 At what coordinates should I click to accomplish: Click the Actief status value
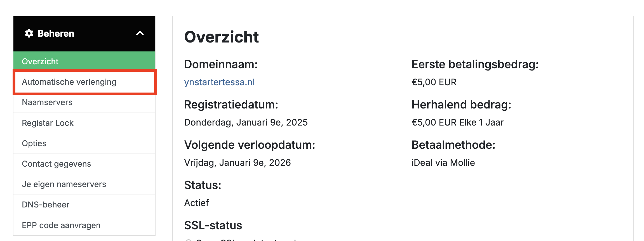[196, 203]
